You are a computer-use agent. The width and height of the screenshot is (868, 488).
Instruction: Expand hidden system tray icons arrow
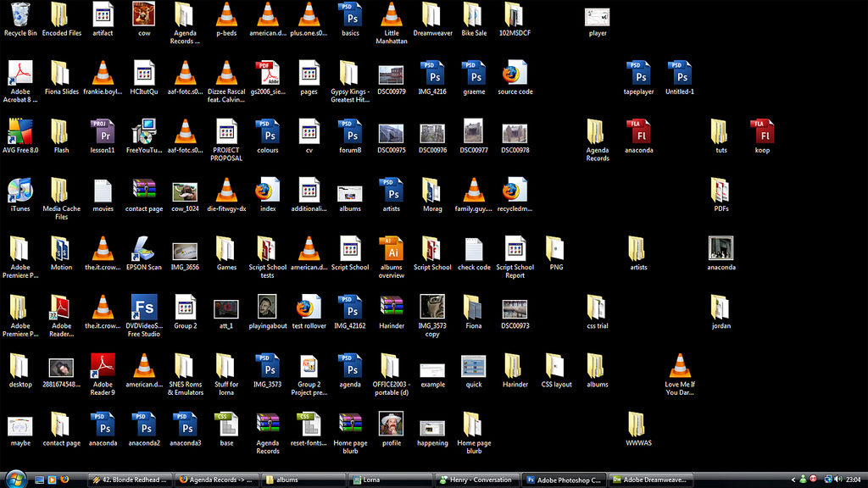pyautogui.click(x=793, y=480)
